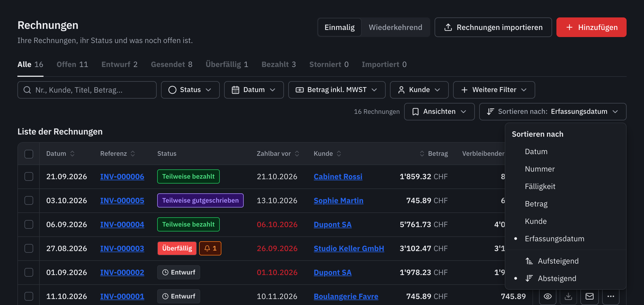Switch to the Offen tab
Viewport: 644px width, 305px height.
pyautogui.click(x=72, y=65)
